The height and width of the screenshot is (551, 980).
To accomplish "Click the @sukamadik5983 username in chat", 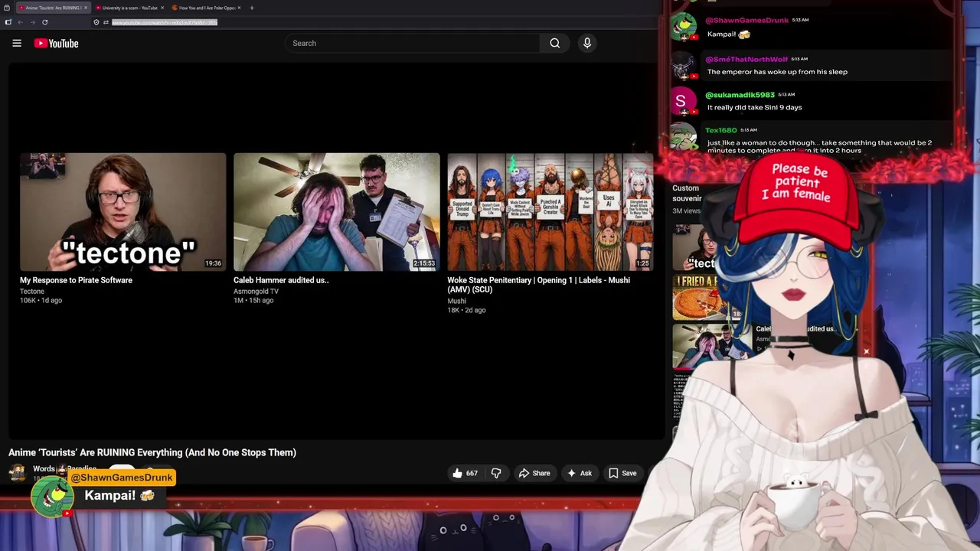I will click(740, 95).
